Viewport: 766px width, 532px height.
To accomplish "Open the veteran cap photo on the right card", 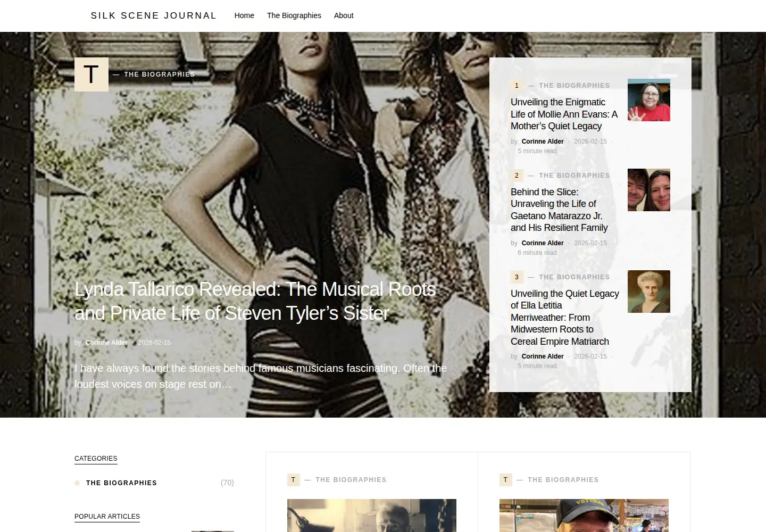I will click(x=584, y=516).
